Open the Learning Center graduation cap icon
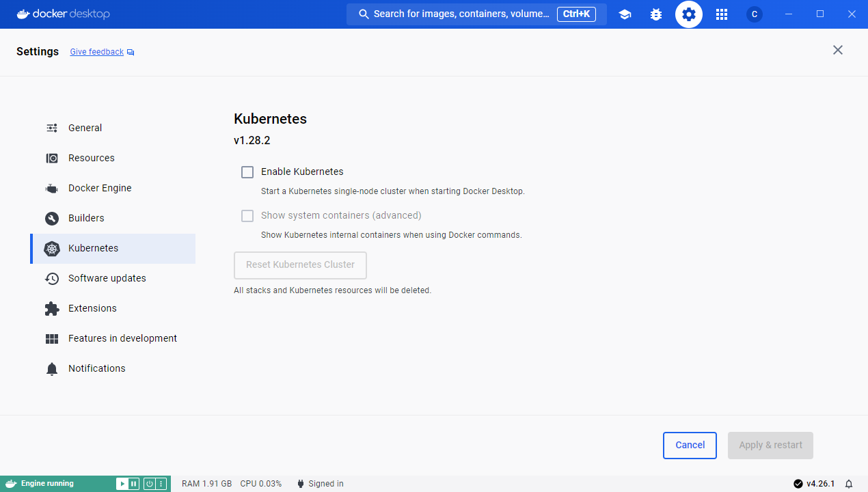Screen dimensions: 868x492 (625, 14)
